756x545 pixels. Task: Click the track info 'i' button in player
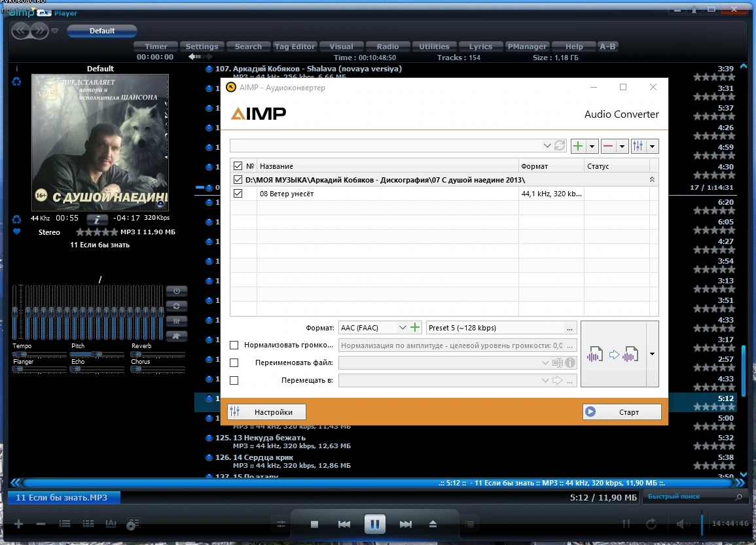coord(97,220)
